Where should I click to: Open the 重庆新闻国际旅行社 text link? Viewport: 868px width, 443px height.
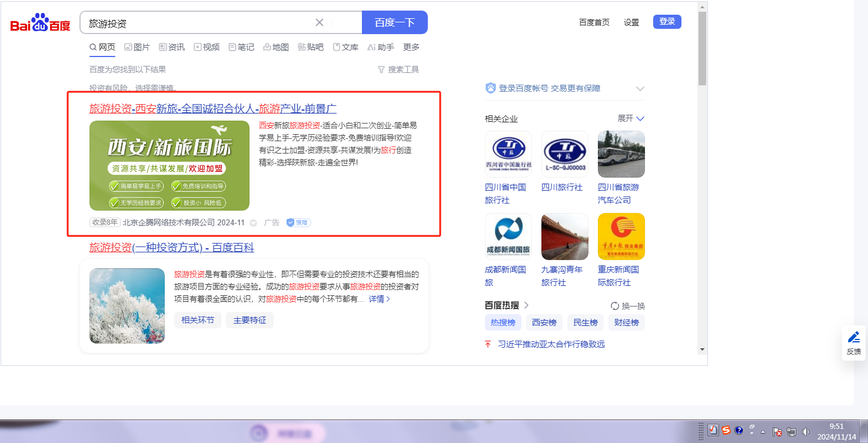[618, 276]
